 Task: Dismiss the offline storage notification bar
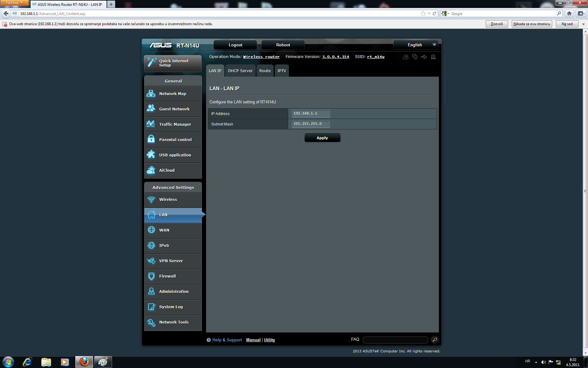[x=583, y=24]
